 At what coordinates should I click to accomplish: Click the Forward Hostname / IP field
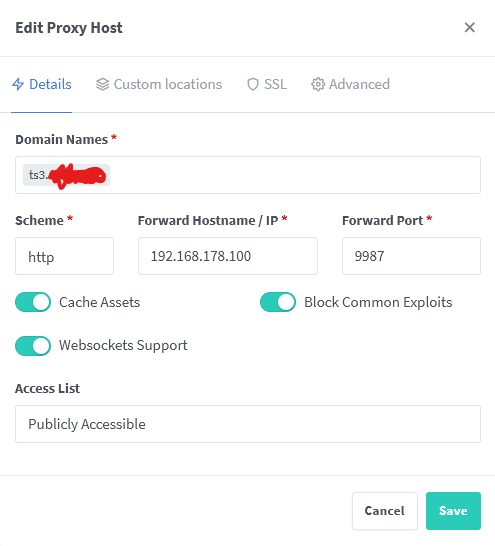[x=228, y=256]
